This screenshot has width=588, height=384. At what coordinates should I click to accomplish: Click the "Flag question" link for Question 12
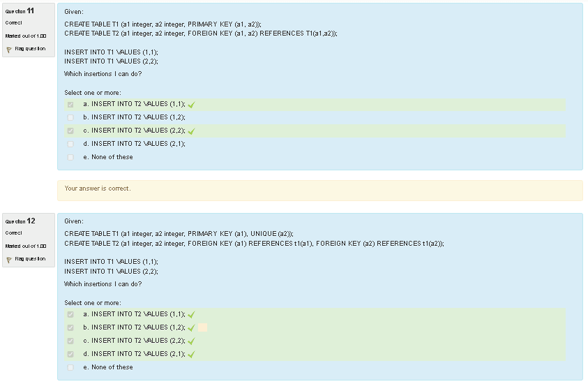click(x=30, y=259)
